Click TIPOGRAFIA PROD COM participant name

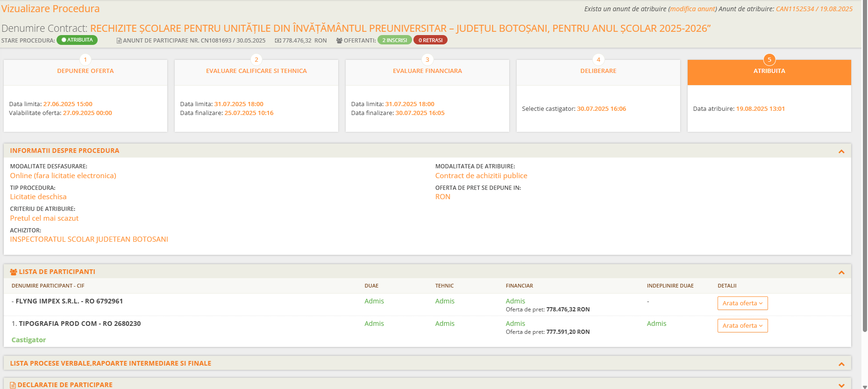(x=79, y=324)
